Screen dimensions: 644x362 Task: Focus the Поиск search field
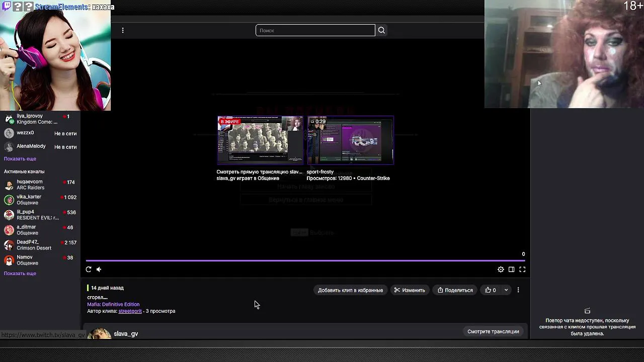(315, 30)
